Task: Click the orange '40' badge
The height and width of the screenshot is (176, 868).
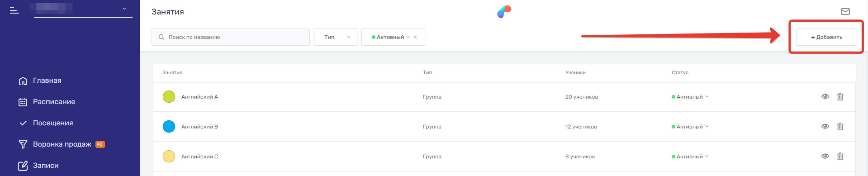Action: coord(100,144)
